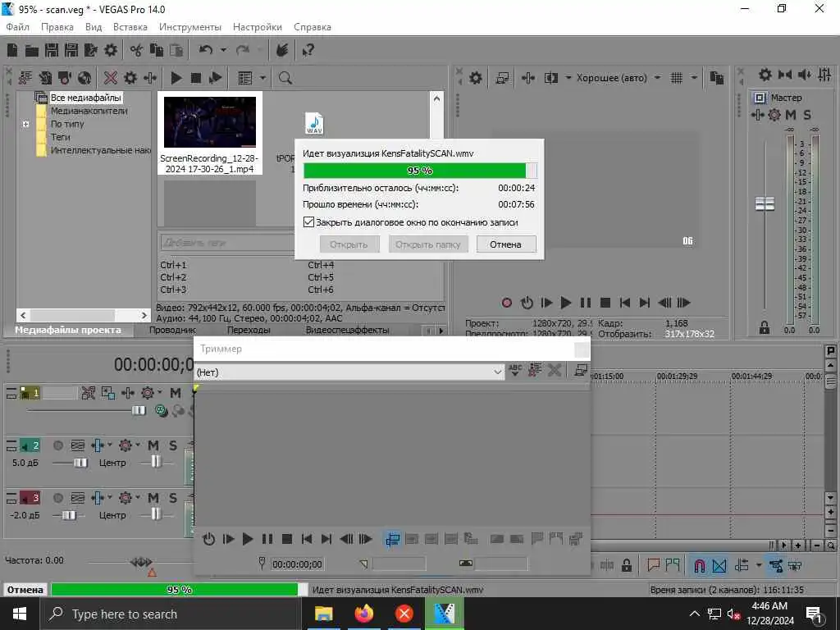The image size is (840, 630).
Task: Open the split screen view dropdown arrow
Action: [x=568, y=78]
